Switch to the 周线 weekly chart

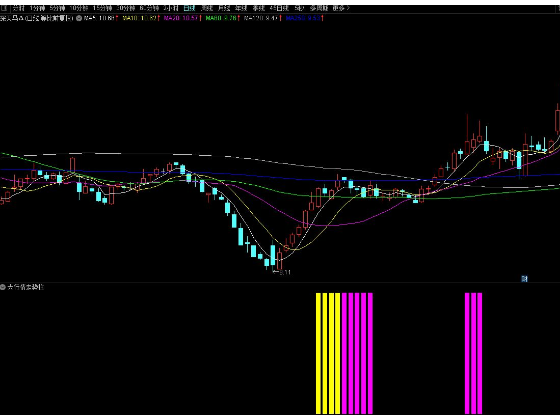[x=207, y=8]
